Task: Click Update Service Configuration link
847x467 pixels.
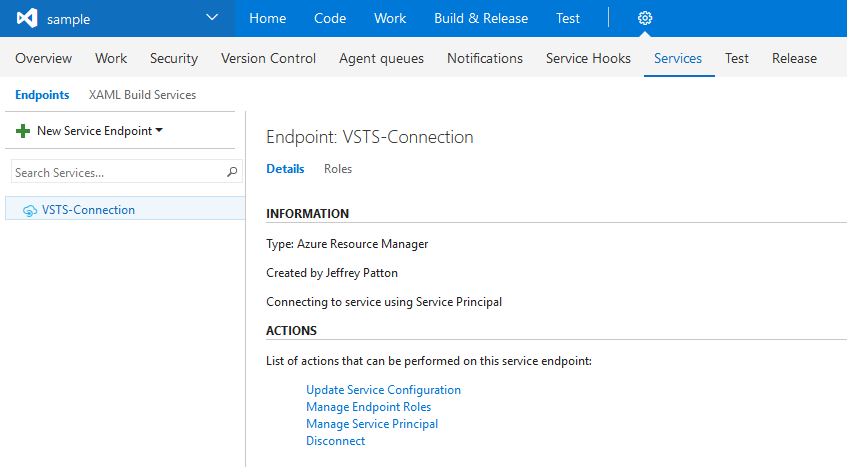Action: click(383, 390)
